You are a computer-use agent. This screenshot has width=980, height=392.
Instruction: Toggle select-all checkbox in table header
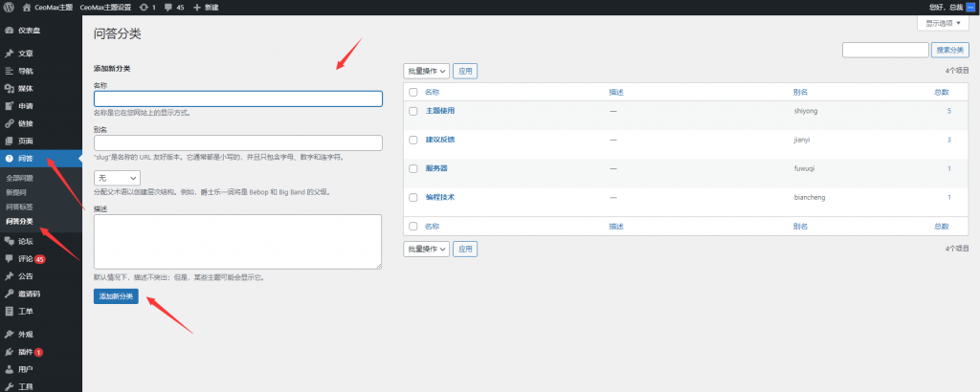point(413,92)
